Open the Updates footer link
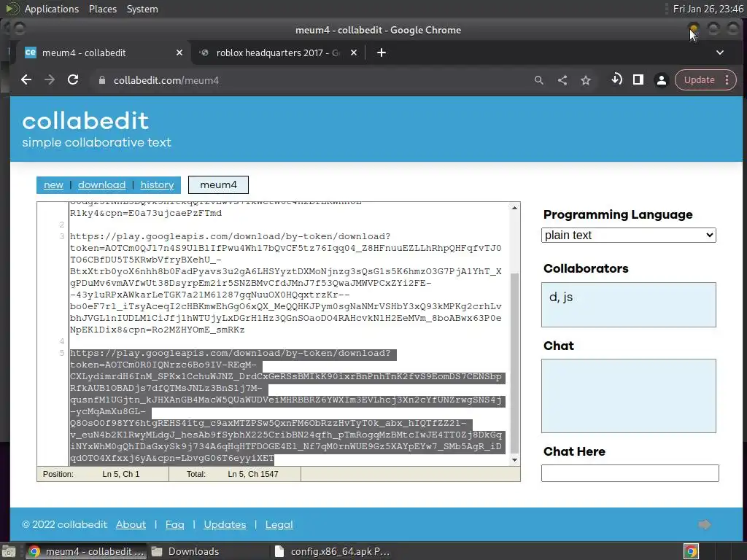747x560 pixels. (225, 524)
